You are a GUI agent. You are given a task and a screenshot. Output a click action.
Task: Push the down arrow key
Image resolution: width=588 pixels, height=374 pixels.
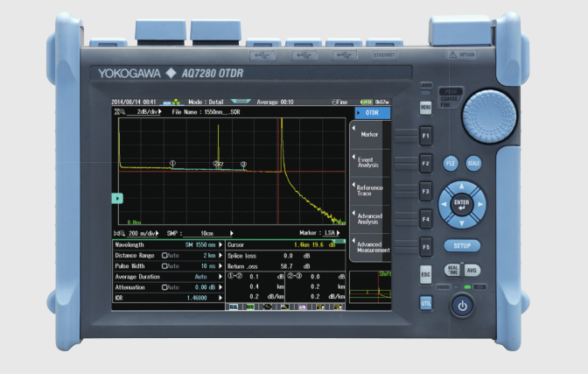[462, 223]
